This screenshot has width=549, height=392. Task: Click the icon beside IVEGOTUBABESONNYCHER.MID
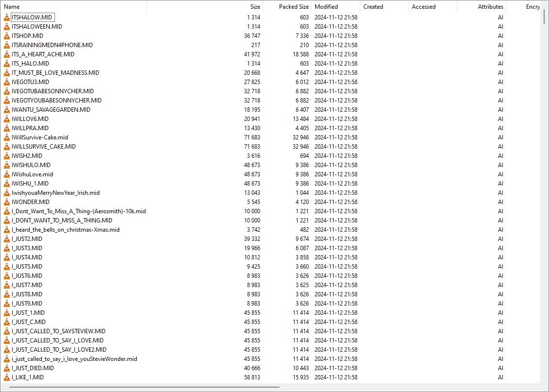(x=7, y=91)
